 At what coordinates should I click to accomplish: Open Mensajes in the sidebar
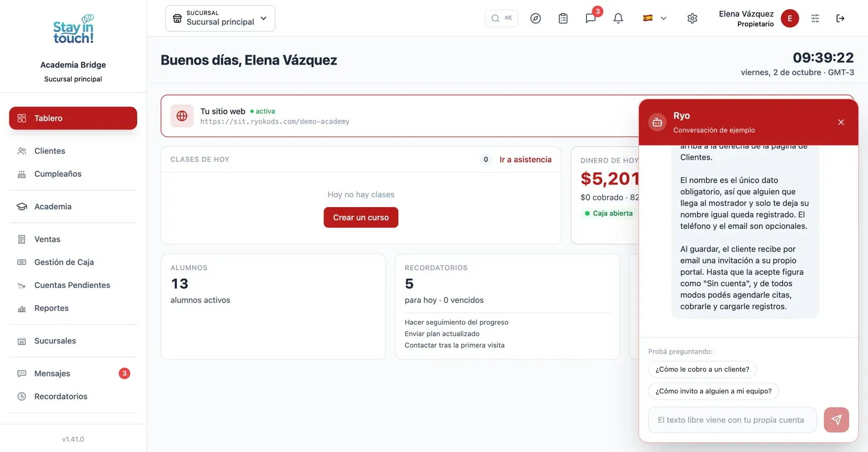(x=73, y=373)
